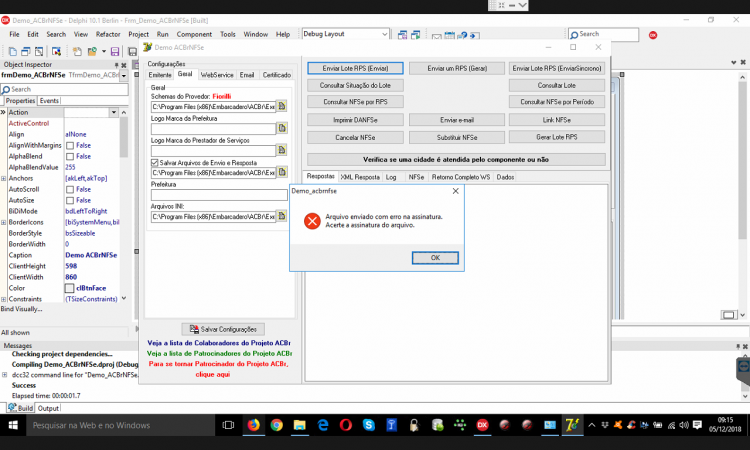Open Task View on the taskbar

[x=229, y=425]
